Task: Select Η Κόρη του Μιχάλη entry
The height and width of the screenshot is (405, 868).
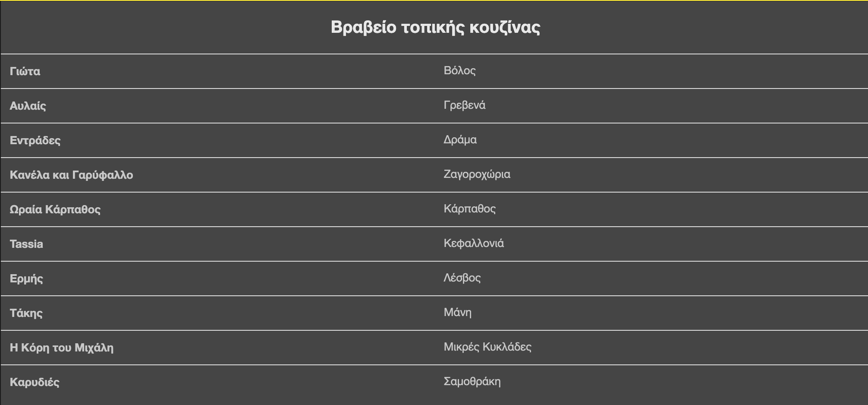Action: pyautogui.click(x=61, y=348)
